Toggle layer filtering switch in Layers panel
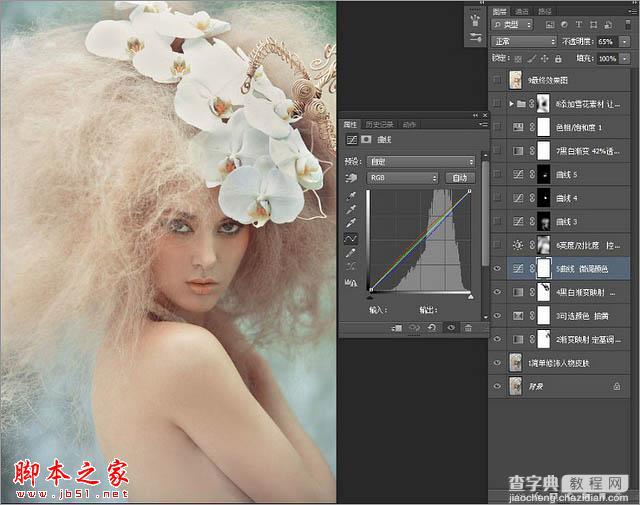The height and width of the screenshot is (505, 640). (x=628, y=25)
